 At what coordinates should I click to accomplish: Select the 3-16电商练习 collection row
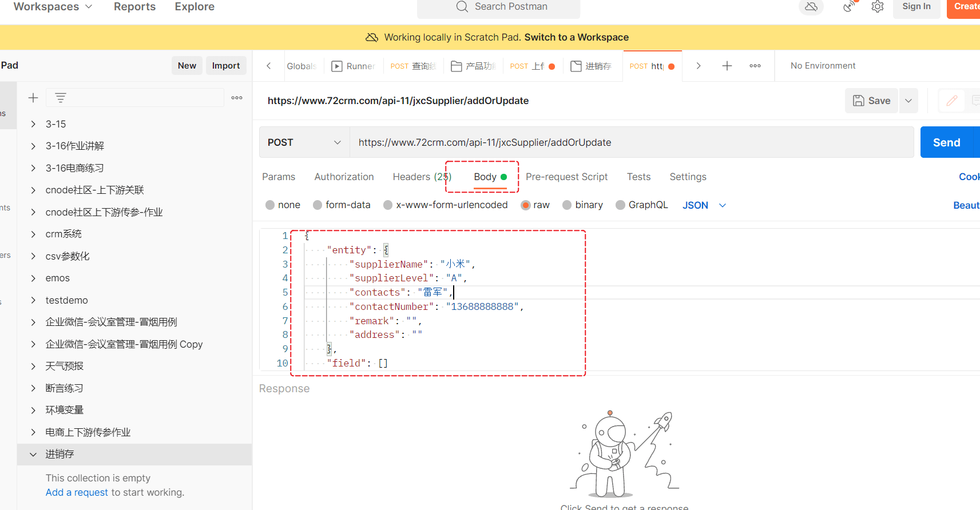point(134,168)
